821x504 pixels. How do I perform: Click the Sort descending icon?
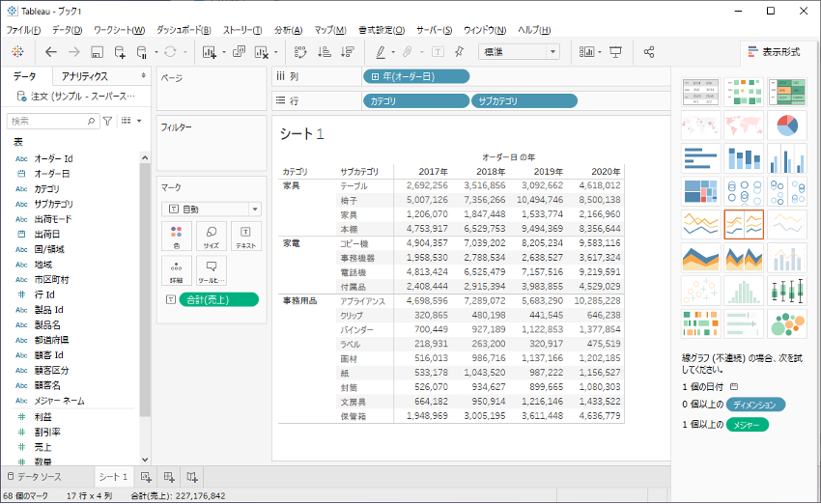pos(347,52)
